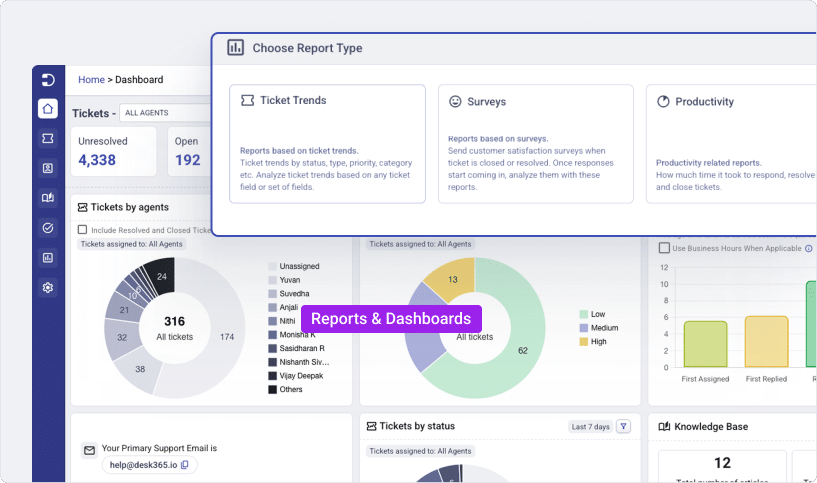Click the Tickets assigned to: All Agents tag under Tickets by status

pos(420,451)
